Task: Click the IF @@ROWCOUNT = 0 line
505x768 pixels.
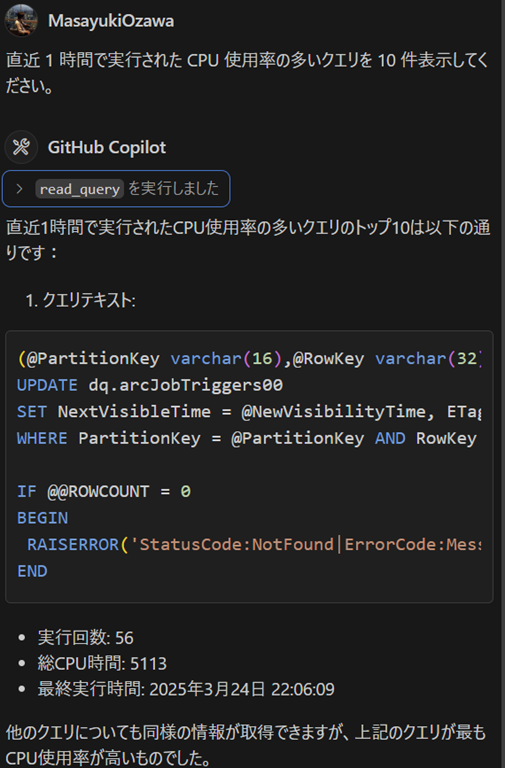Action: tap(104, 491)
